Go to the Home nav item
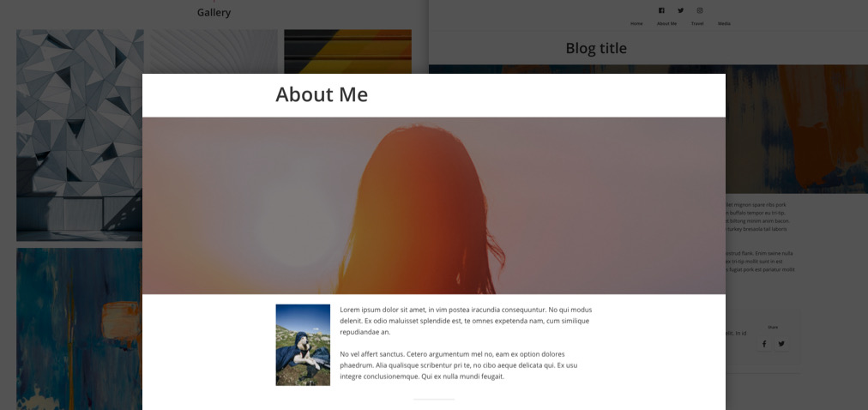 point(636,24)
